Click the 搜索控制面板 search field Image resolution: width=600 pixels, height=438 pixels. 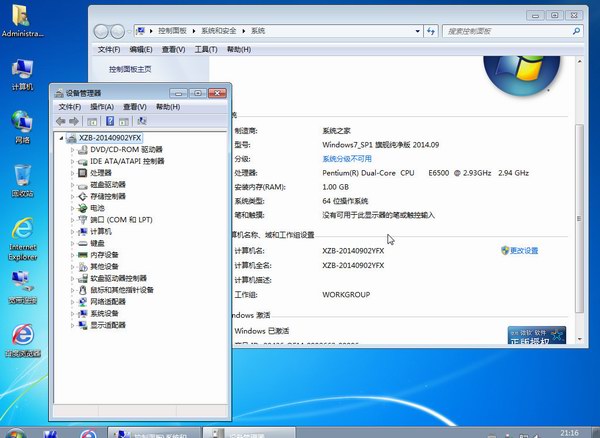tap(512, 31)
